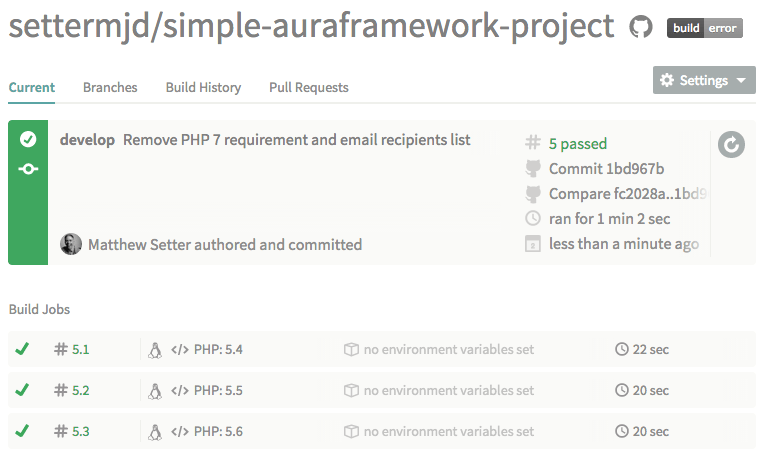Screen dimensions: 765x456
Task: Open the Build History tab
Action: click(203, 88)
